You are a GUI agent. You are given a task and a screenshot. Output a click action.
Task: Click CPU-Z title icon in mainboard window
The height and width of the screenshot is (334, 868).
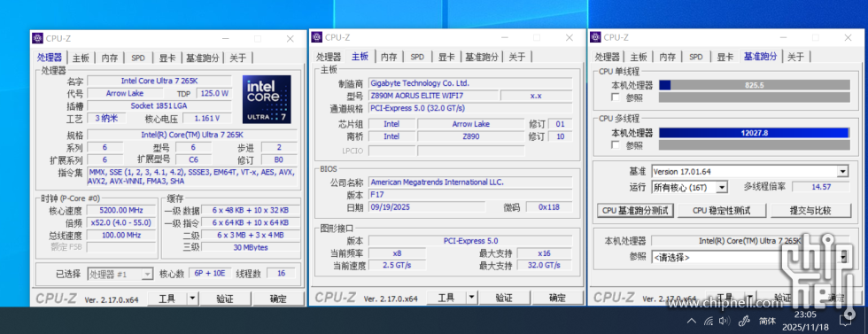(x=317, y=38)
